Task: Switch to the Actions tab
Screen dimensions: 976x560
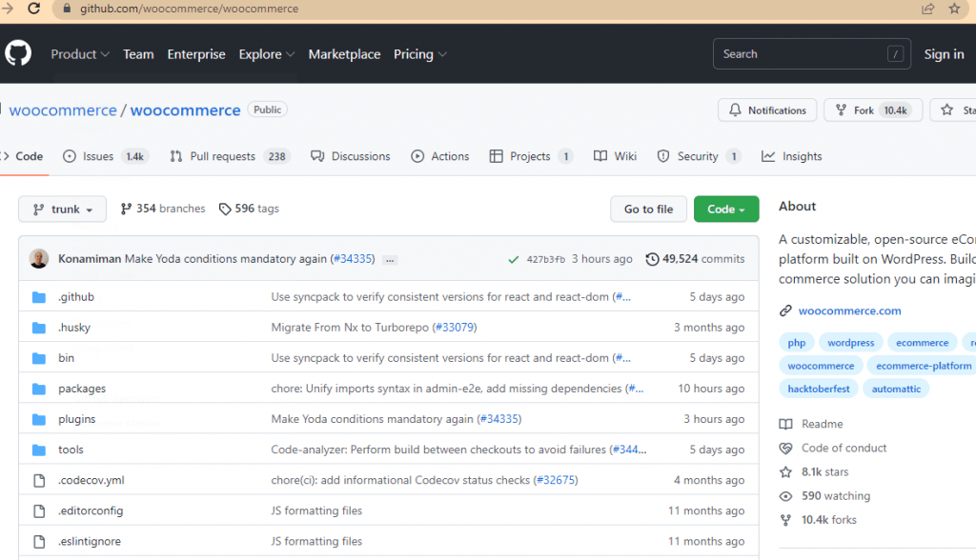Action: (x=440, y=156)
